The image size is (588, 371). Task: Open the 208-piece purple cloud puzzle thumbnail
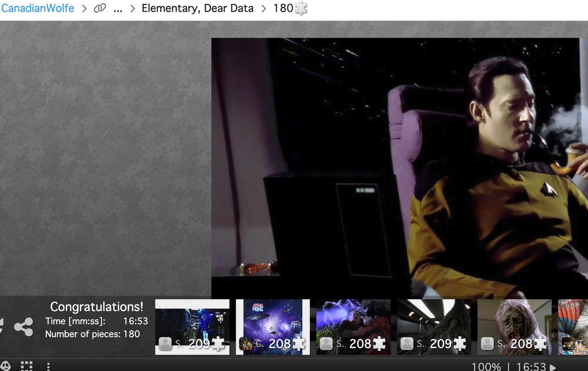pos(353,327)
